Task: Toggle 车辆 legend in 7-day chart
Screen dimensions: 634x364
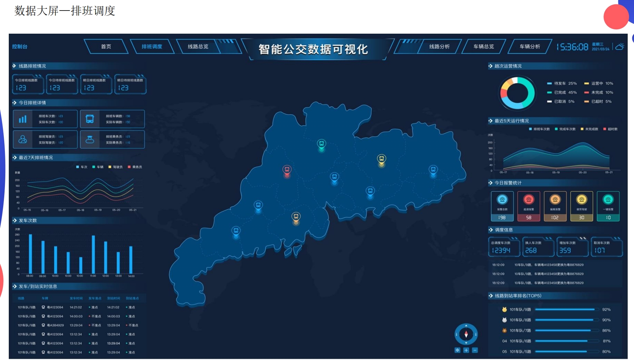Action: tap(98, 167)
